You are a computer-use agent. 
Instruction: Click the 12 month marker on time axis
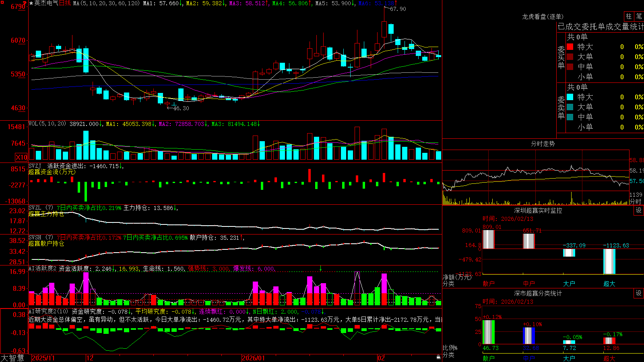90,358
